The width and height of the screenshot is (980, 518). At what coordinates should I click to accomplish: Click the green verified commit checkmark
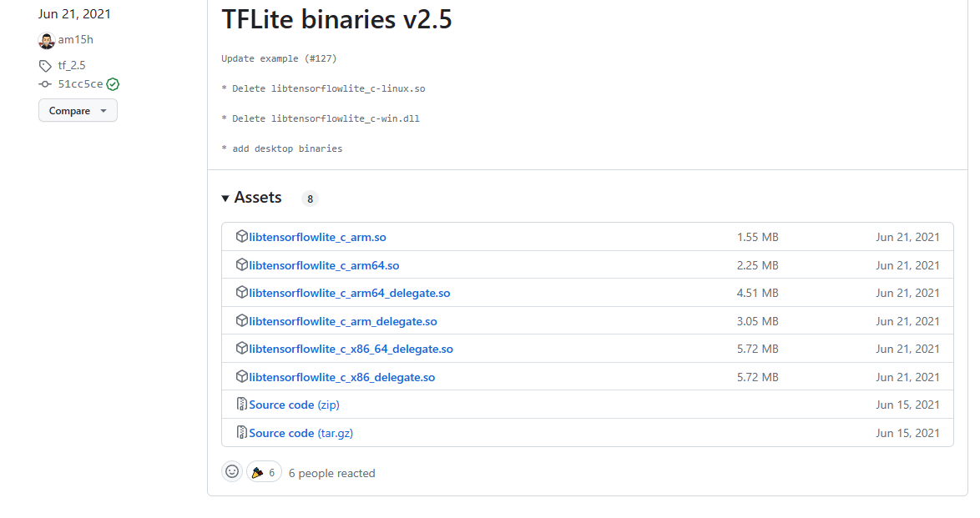(x=114, y=84)
